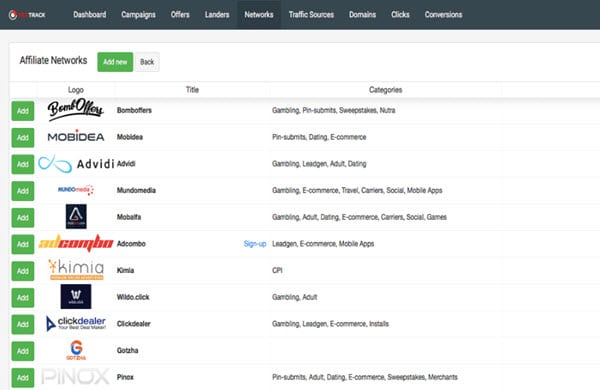
Task: Add the Clickdealer network
Action: click(23, 324)
